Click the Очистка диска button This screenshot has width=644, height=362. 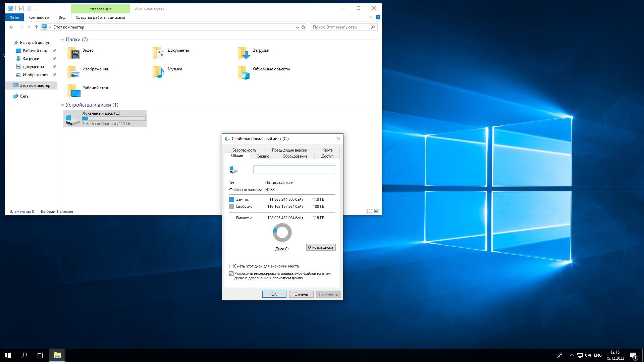321,247
